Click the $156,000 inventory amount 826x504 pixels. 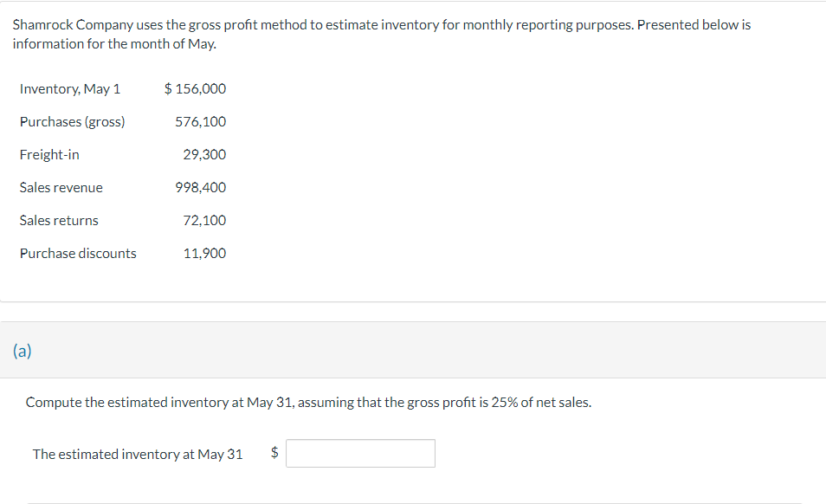197,88
